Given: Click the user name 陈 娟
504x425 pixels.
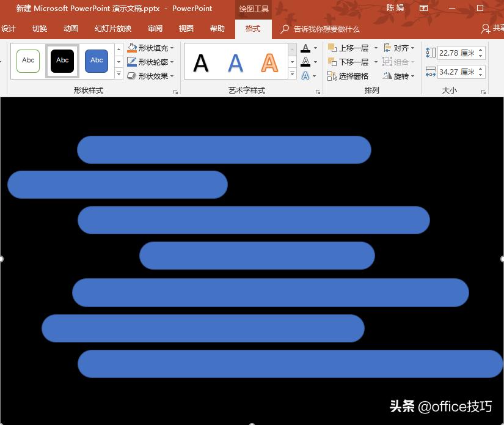Looking at the screenshot, I should click(x=395, y=8).
